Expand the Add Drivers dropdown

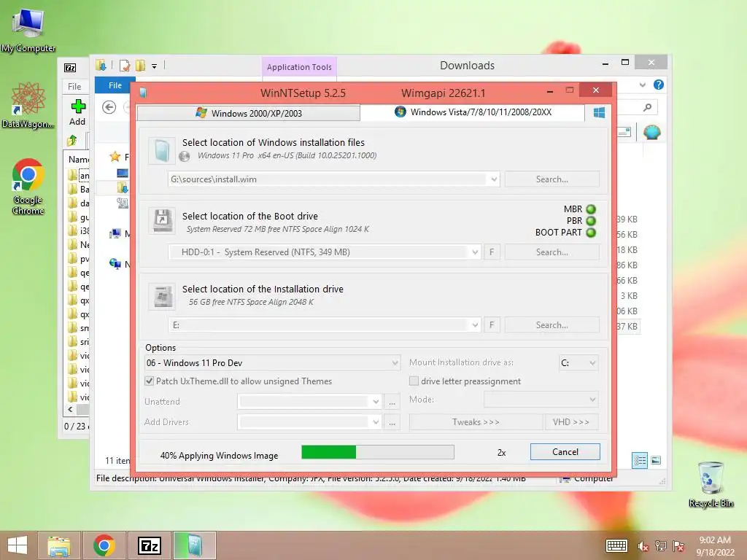(376, 422)
